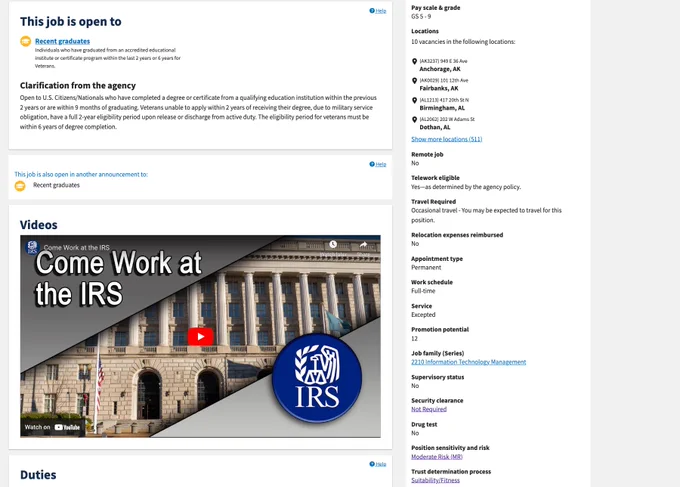Open the video title 'Come Work at the IRS'
The height and width of the screenshot is (487, 680).
[x=77, y=248]
